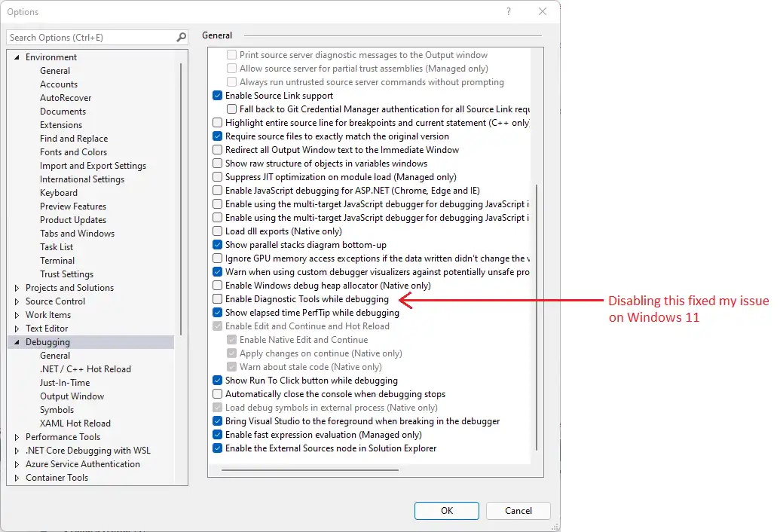This screenshot has width=780, height=532.
Task: Uncheck Show Run To Click button
Action: [217, 380]
